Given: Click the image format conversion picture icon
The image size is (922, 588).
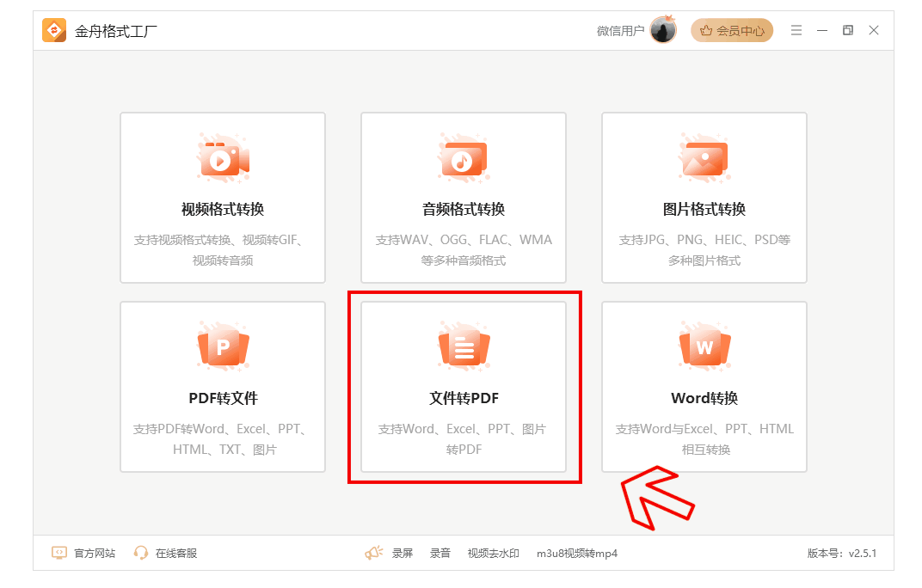Looking at the screenshot, I should pyautogui.click(x=704, y=158).
